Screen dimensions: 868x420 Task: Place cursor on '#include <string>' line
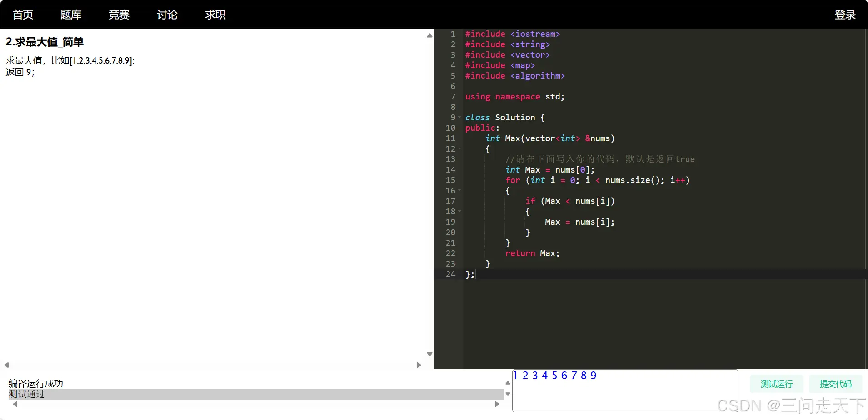pos(507,44)
